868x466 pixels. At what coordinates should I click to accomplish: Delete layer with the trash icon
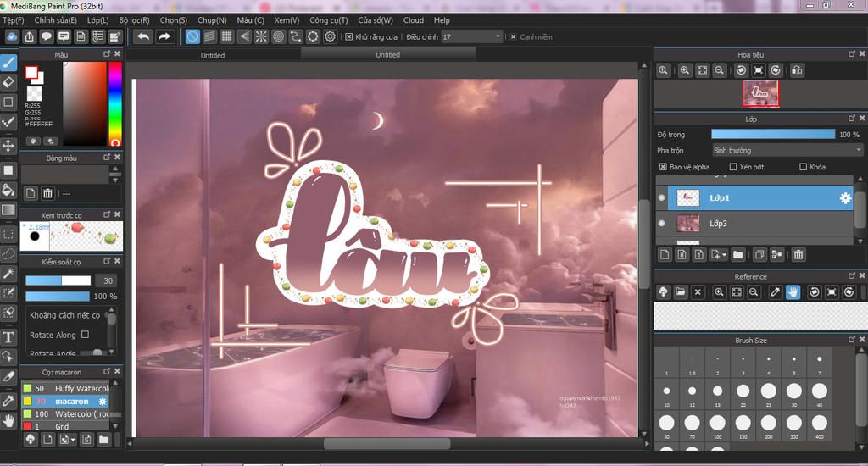(x=798, y=254)
